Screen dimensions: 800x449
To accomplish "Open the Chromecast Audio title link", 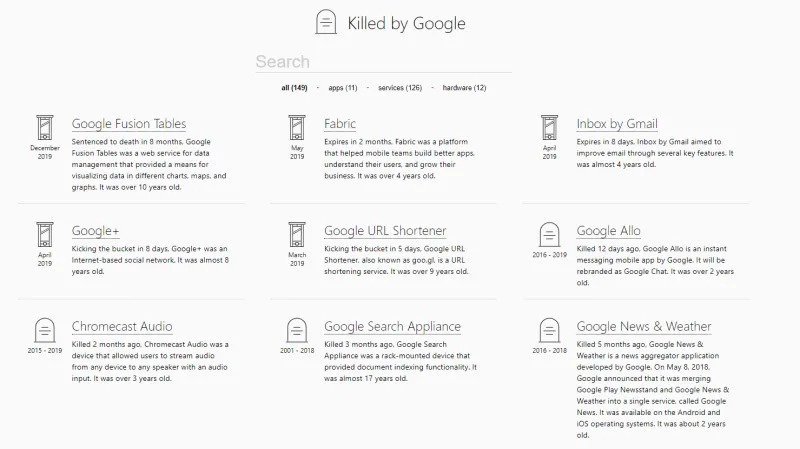I will coord(122,326).
